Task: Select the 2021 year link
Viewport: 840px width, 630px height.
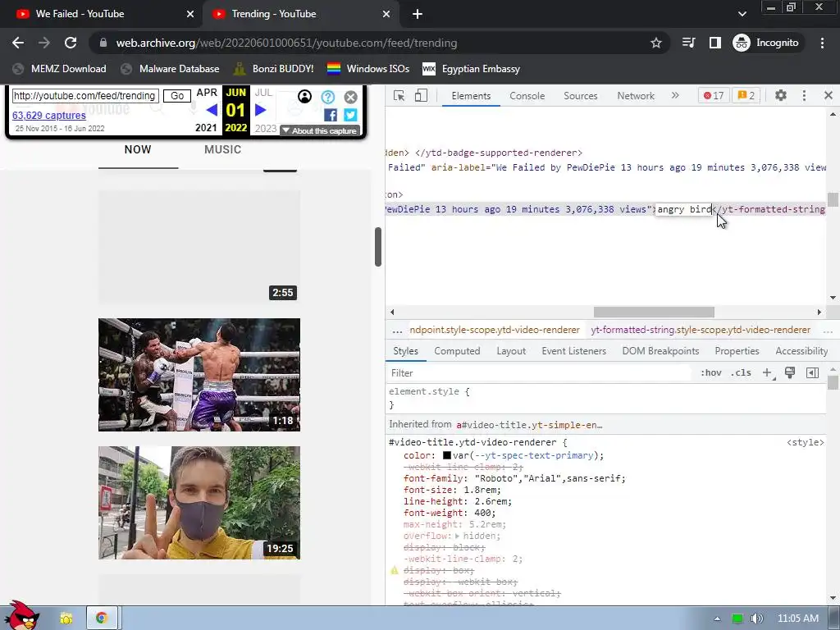Action: 206,128
